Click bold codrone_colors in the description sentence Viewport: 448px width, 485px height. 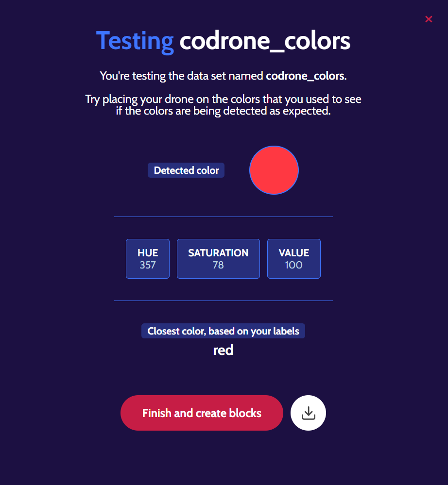pos(305,76)
